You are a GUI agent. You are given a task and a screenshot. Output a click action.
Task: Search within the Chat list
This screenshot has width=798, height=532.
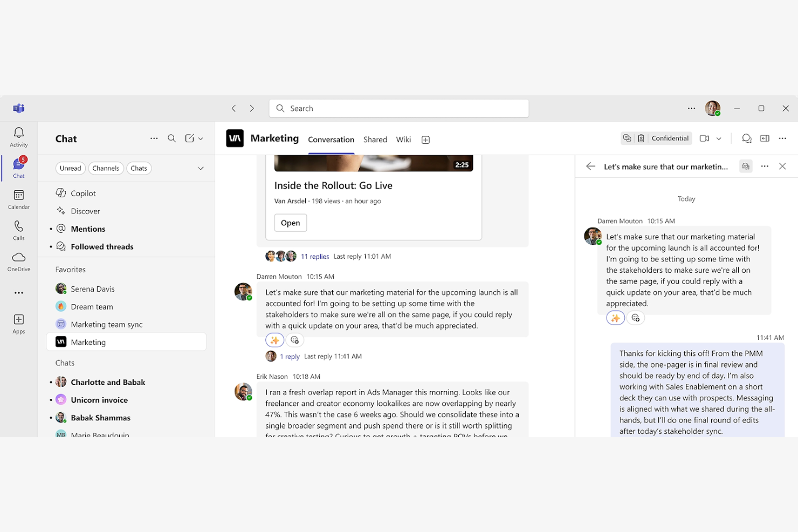tap(171, 138)
